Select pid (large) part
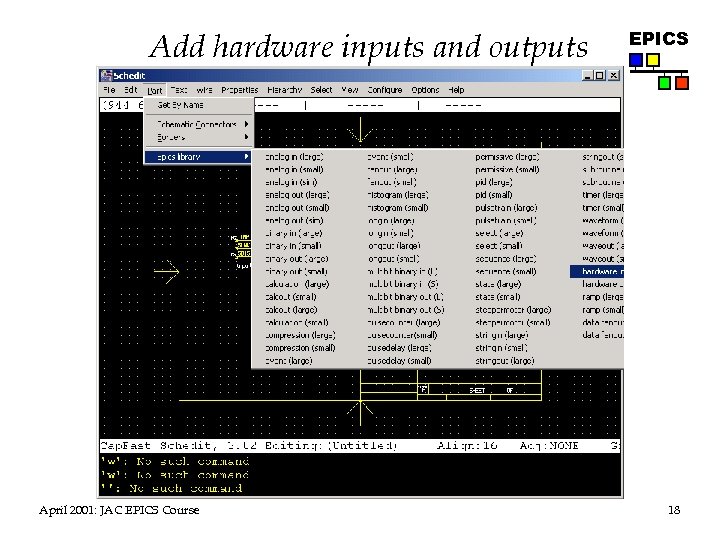The image size is (720, 540). point(494,182)
